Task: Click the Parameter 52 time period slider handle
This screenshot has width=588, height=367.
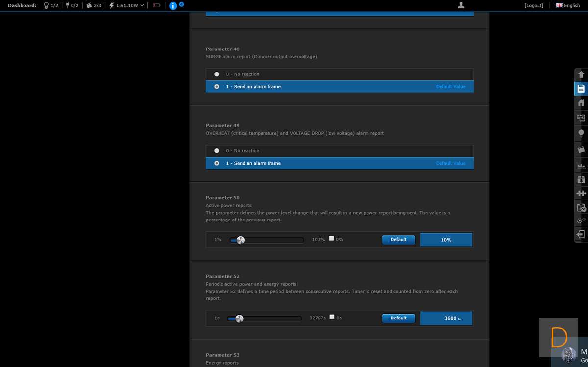Action: click(x=239, y=318)
